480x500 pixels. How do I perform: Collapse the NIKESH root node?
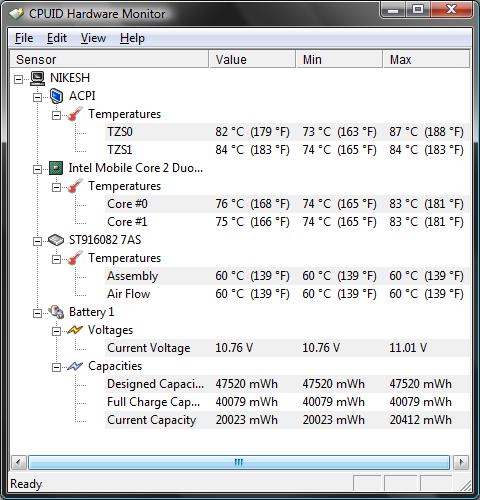pyautogui.click(x=19, y=79)
